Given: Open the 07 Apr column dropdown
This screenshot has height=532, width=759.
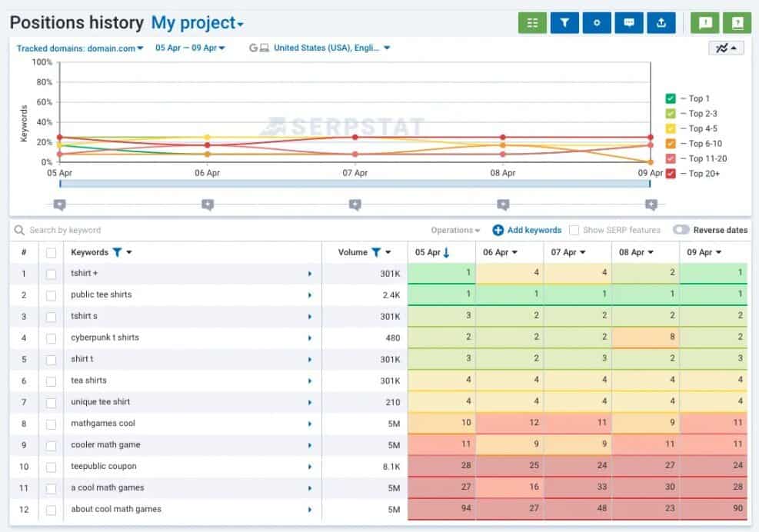Looking at the screenshot, I should click(x=583, y=252).
